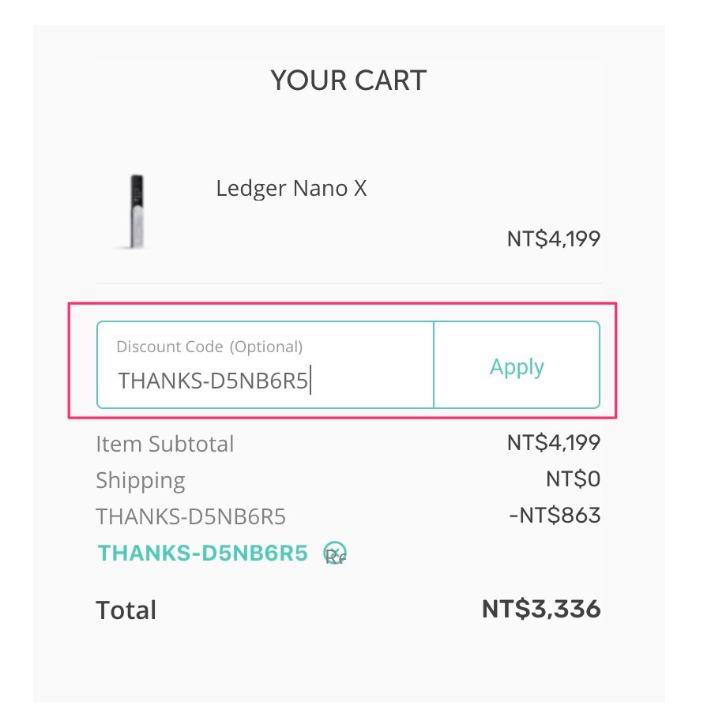
Task: Open the Ledger Nano X product name
Action: coord(291,189)
